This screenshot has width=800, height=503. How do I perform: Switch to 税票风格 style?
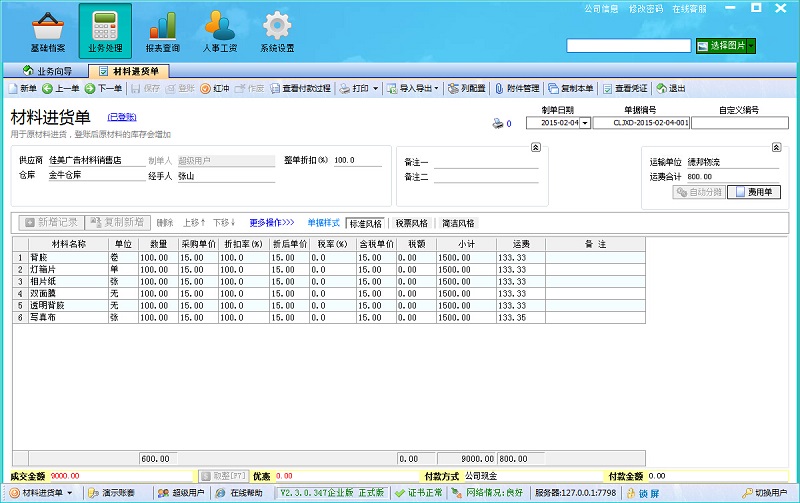(411, 223)
